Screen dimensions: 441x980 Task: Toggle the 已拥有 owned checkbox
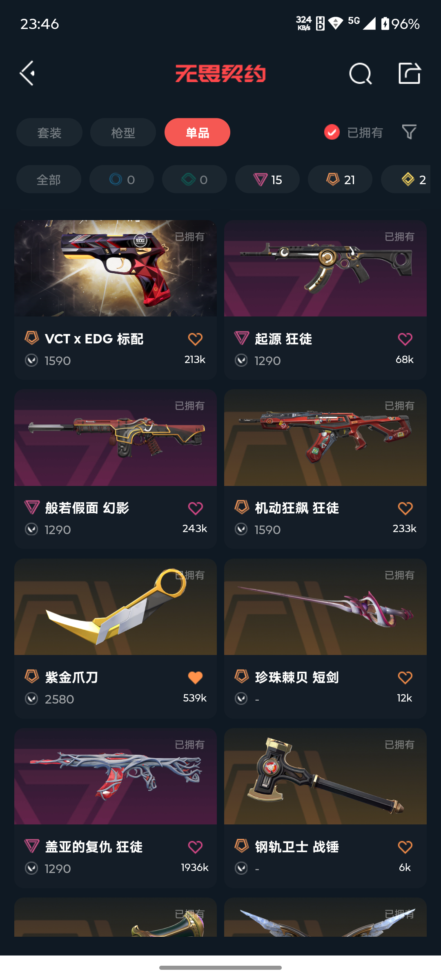332,132
